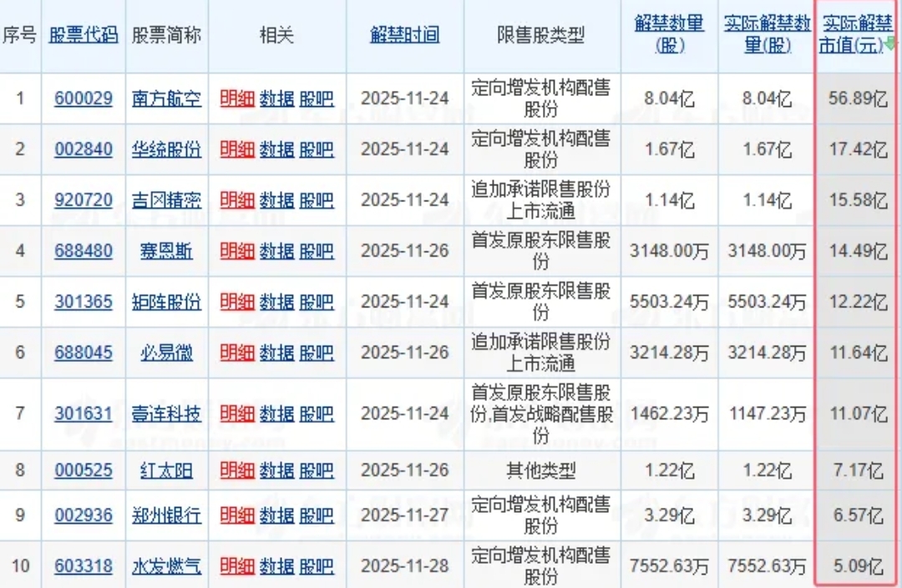The image size is (902, 588).
Task: Open 数据 link for 吉冈精密
Action: point(276,200)
